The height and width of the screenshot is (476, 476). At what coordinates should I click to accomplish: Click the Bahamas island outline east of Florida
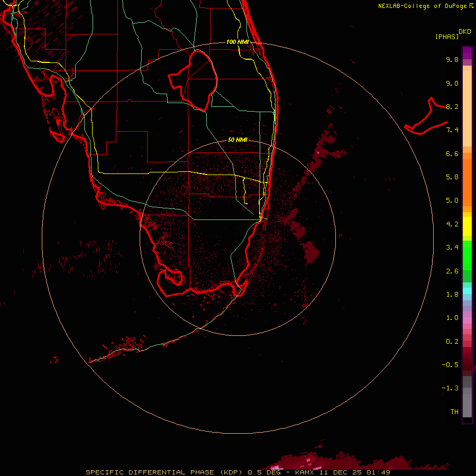tap(426, 116)
